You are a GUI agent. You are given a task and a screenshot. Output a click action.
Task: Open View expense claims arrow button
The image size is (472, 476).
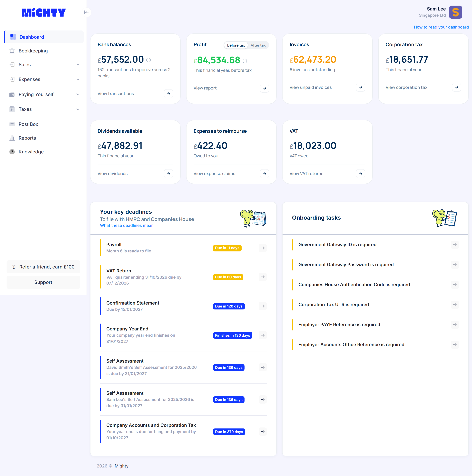click(264, 174)
